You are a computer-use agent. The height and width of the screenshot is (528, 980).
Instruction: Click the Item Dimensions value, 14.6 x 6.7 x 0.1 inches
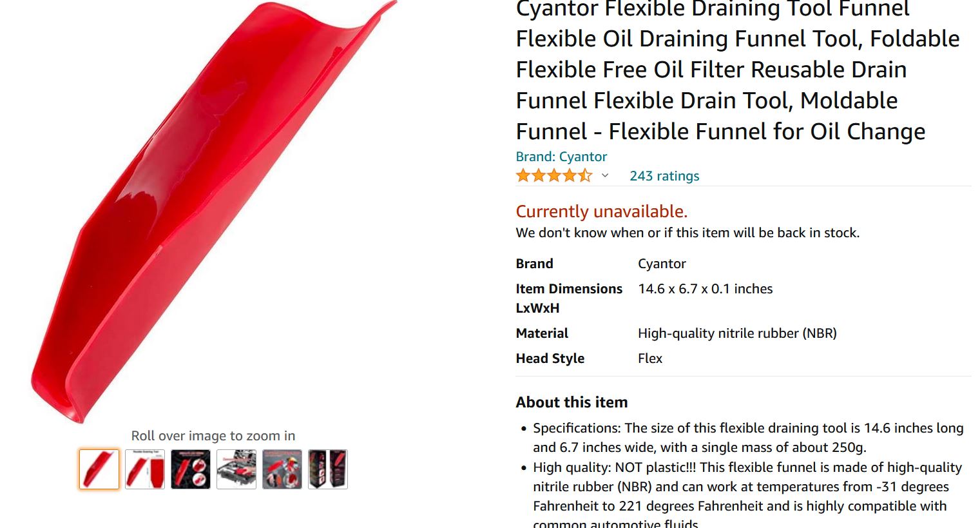click(x=705, y=289)
